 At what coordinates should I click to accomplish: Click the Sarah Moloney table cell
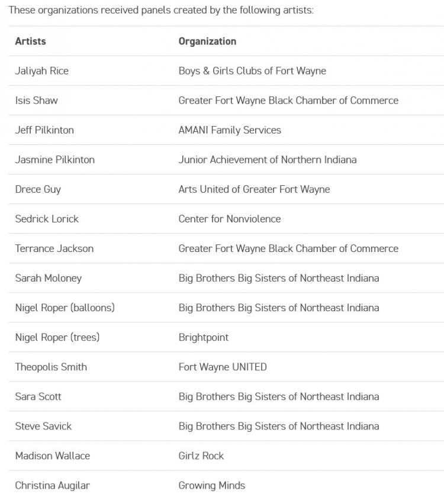49,278
